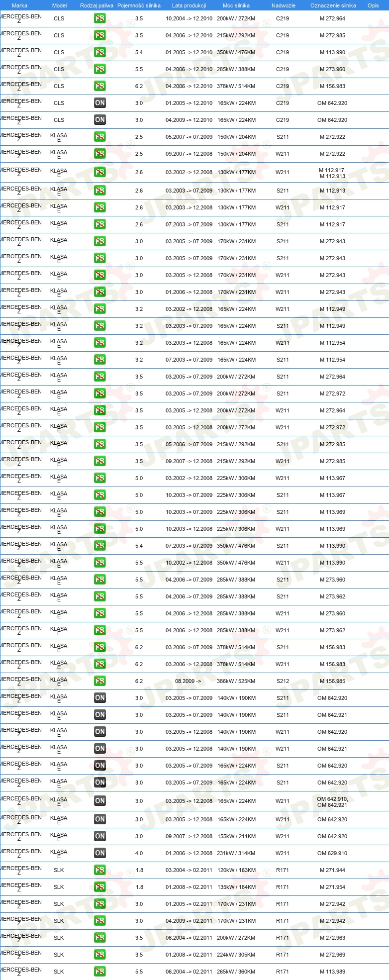
Task: Click petrol icon in SLK M 113.989 row
Action: coord(99,972)
